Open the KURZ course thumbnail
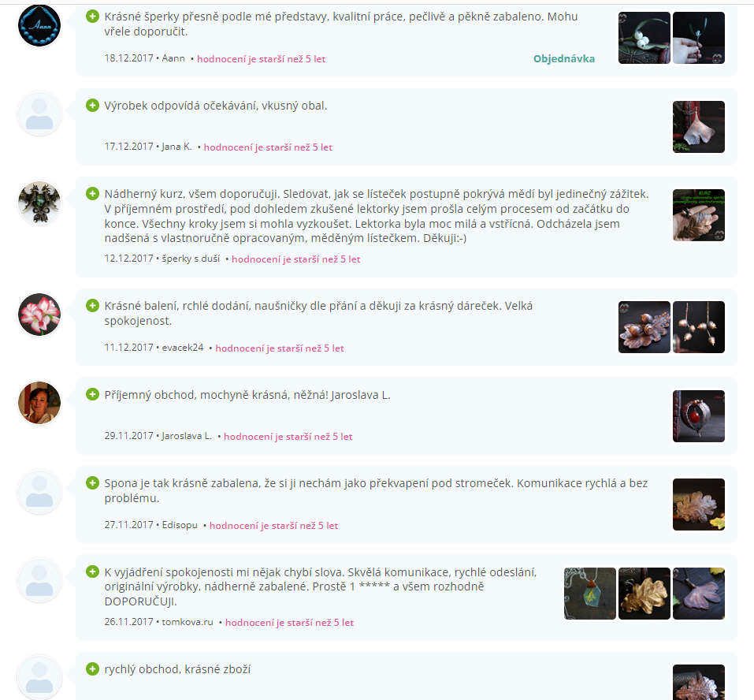754x700 pixels. point(699,215)
